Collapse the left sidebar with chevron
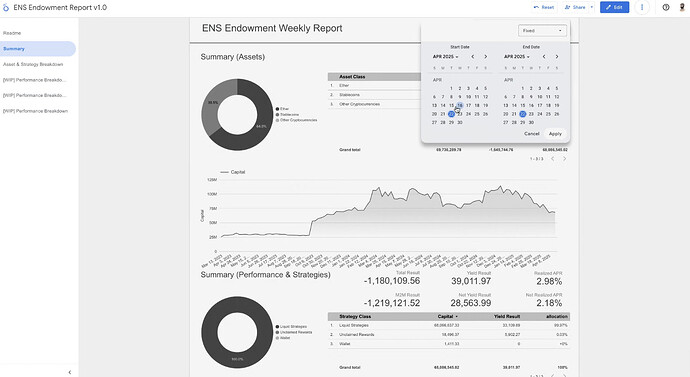Screen dimensions: 690x377 70,372
